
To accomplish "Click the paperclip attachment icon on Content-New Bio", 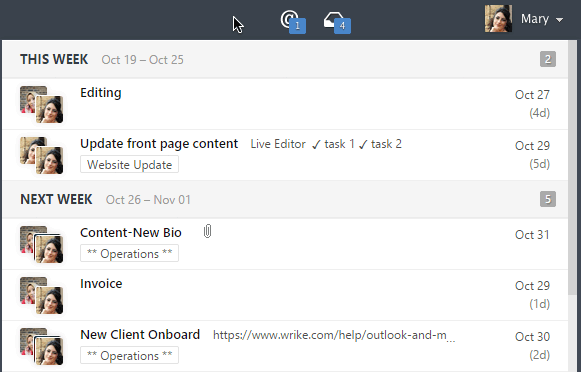I will pyautogui.click(x=208, y=231).
